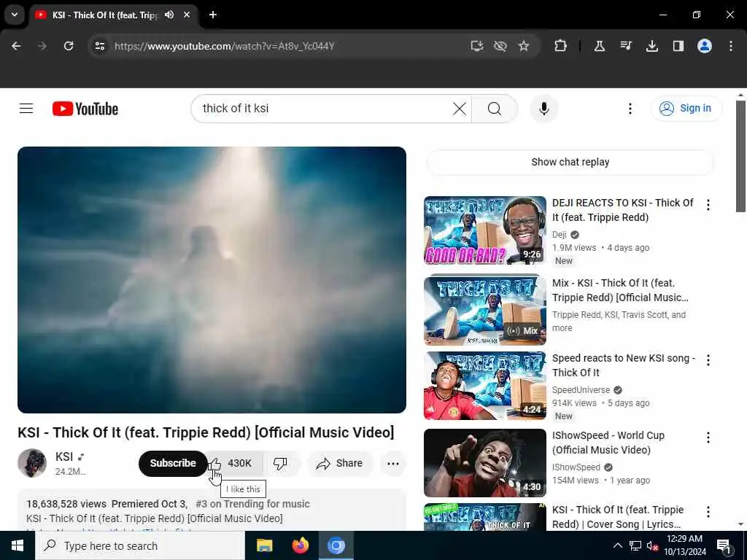This screenshot has height=560, width=747.
Task: Open DEJI REACTS TO KSI video thumbnail
Action: 485,230
